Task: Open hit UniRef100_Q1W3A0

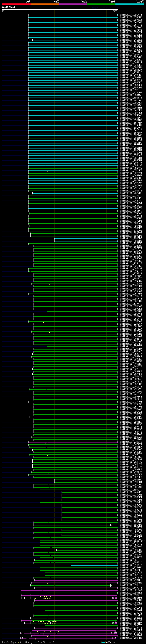Action: tap(131, 291)
